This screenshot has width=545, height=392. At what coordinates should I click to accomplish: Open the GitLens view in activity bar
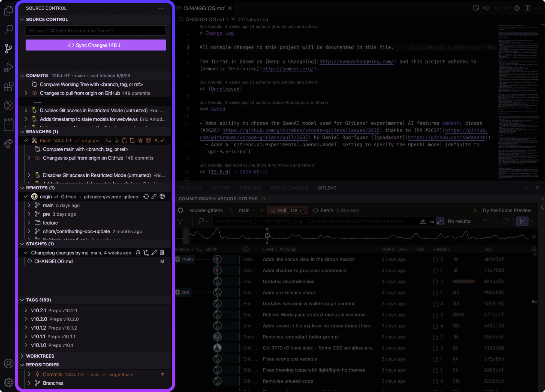coord(8,105)
